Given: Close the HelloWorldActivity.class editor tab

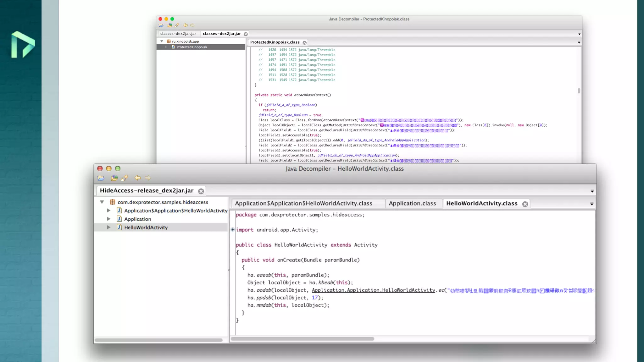Looking at the screenshot, I should (x=525, y=204).
